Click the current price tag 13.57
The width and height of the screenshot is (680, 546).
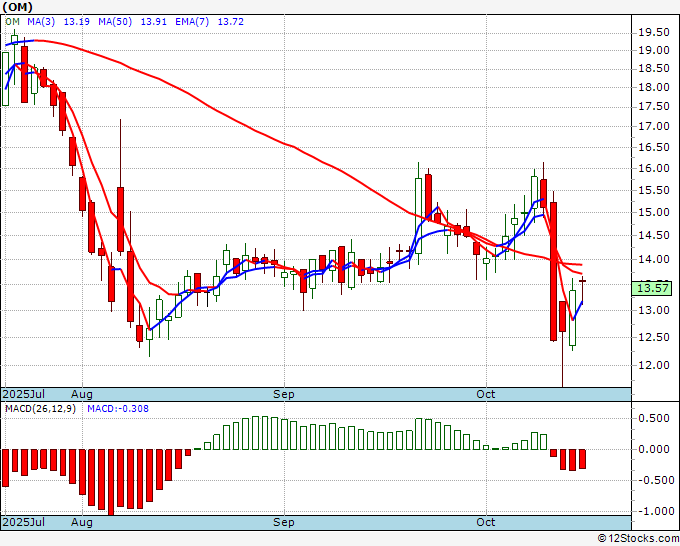point(652,288)
